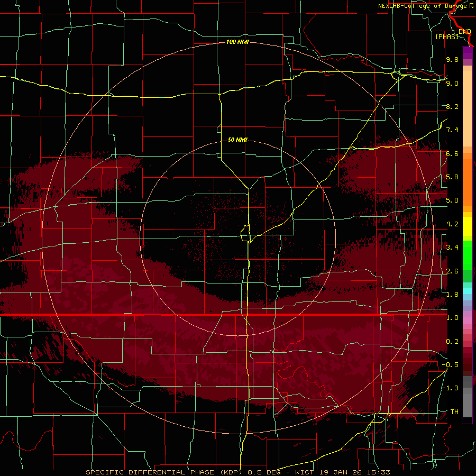The image size is (476, 476).
Task: Click the 6.6 value on color scale
Action: click(452, 153)
